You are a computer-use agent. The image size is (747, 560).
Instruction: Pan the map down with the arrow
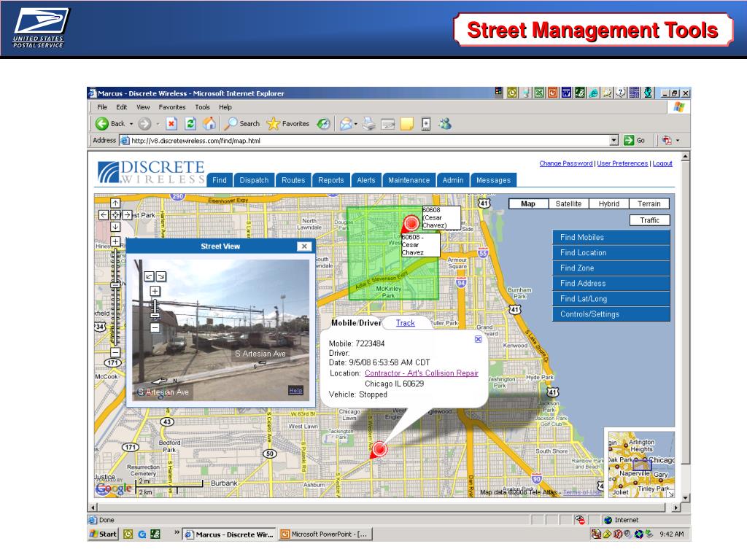[115, 227]
